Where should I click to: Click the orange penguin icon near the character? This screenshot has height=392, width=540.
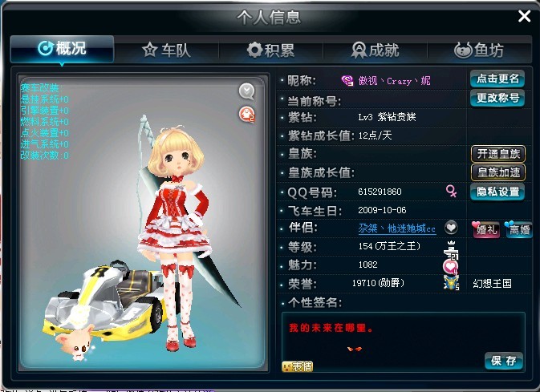246,115
